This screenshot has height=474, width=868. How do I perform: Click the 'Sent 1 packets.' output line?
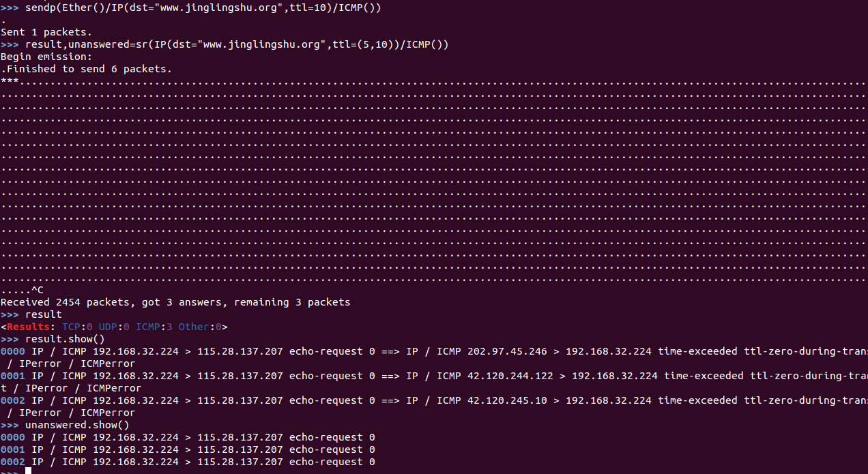[46, 32]
